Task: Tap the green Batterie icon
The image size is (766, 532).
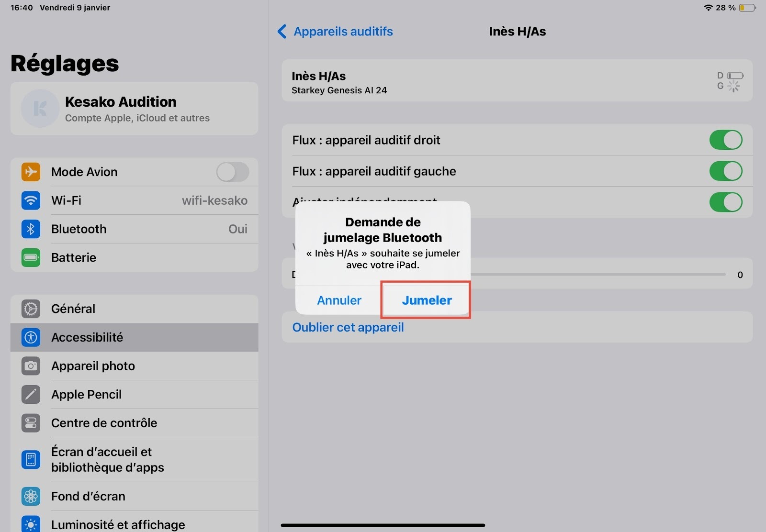Action: click(x=31, y=257)
